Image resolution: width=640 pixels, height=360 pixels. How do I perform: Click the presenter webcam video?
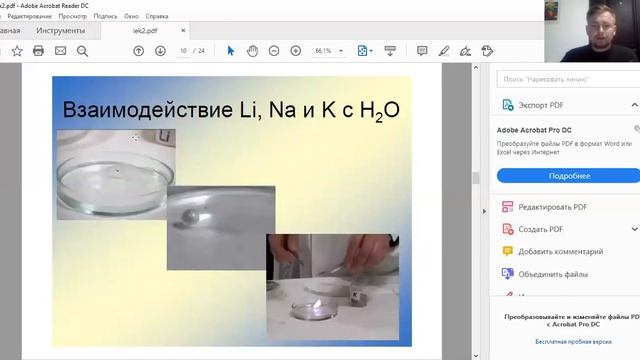(x=592, y=31)
